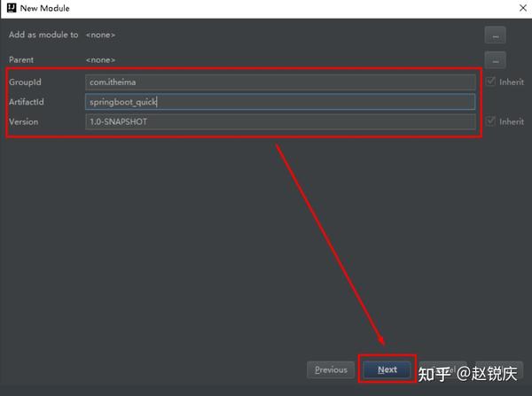
Task: Open browse button for Parent
Action: click(x=495, y=60)
